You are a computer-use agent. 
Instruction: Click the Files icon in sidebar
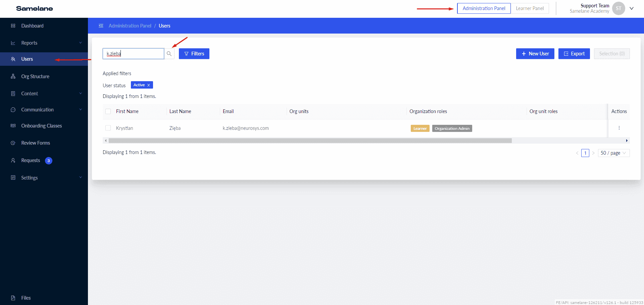point(13,298)
